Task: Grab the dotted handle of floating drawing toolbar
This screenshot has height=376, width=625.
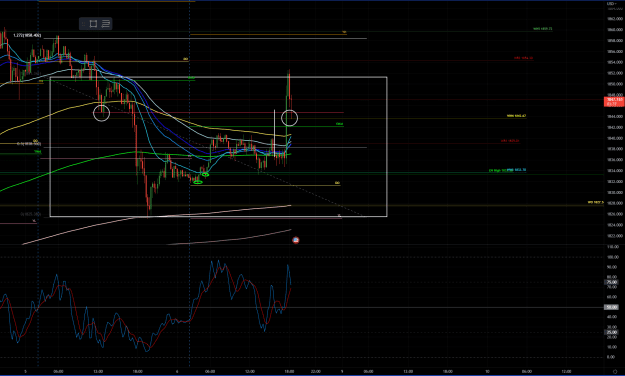Action: coord(83,24)
